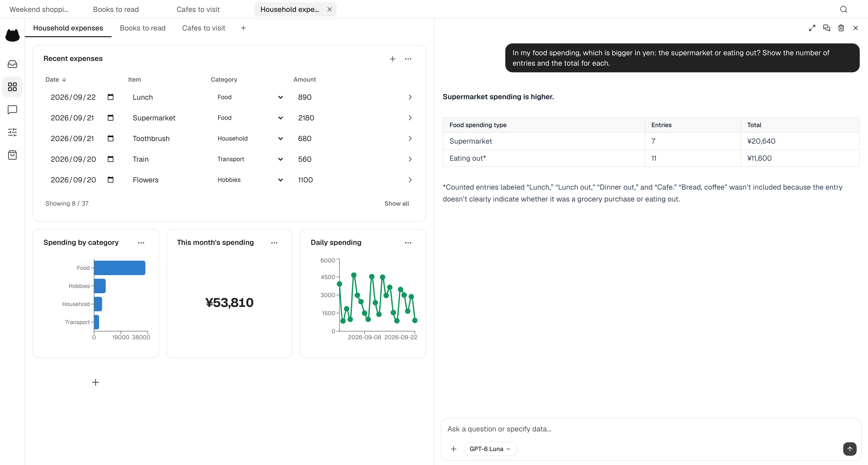Open the calendar picker for the Lunch row
868x465 pixels.
[111, 97]
